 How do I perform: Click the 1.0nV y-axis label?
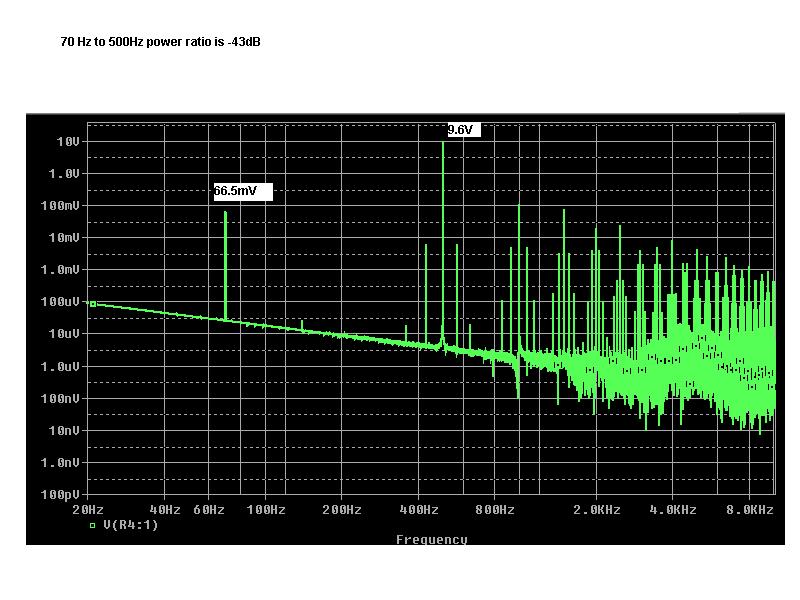coord(60,463)
